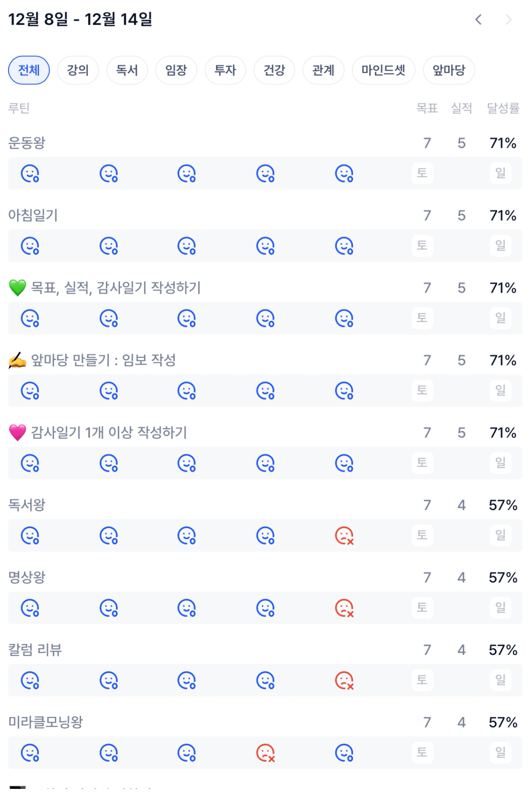The image size is (532, 807).
Task: Click the fifth blue smiley in 아침일기 row
Action: (344, 246)
